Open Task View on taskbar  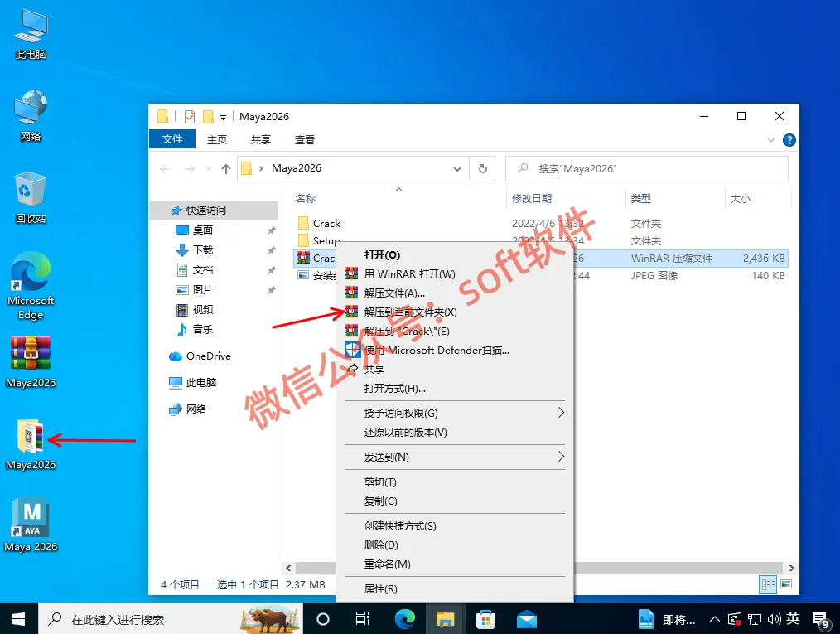(x=363, y=619)
